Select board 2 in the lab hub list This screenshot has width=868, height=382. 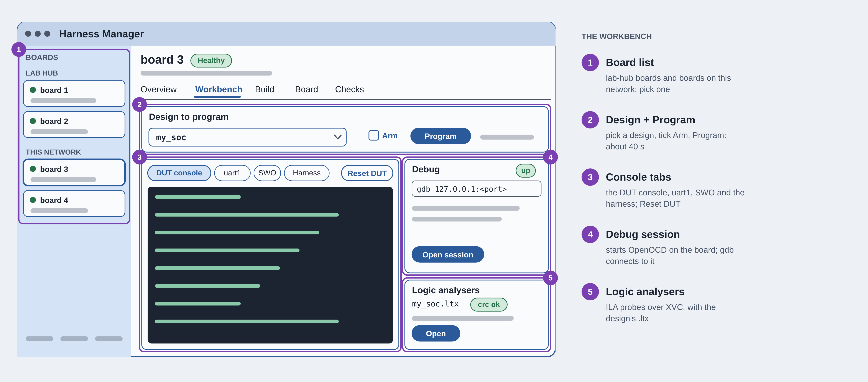tap(74, 124)
